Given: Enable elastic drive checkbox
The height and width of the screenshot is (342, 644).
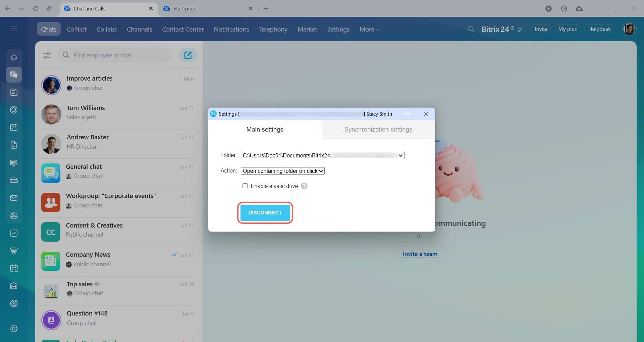Looking at the screenshot, I should (x=245, y=186).
